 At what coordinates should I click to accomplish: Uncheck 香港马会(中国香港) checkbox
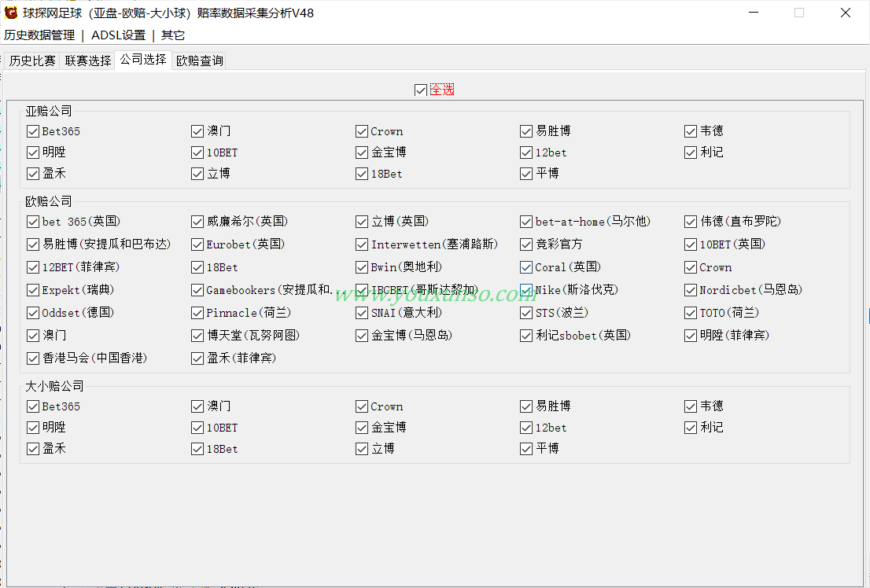coord(33,358)
